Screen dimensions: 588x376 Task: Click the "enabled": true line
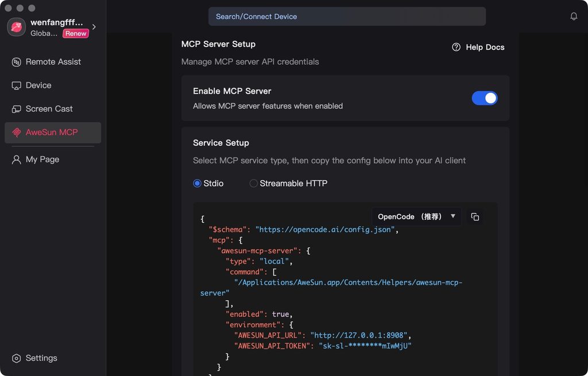(x=259, y=314)
